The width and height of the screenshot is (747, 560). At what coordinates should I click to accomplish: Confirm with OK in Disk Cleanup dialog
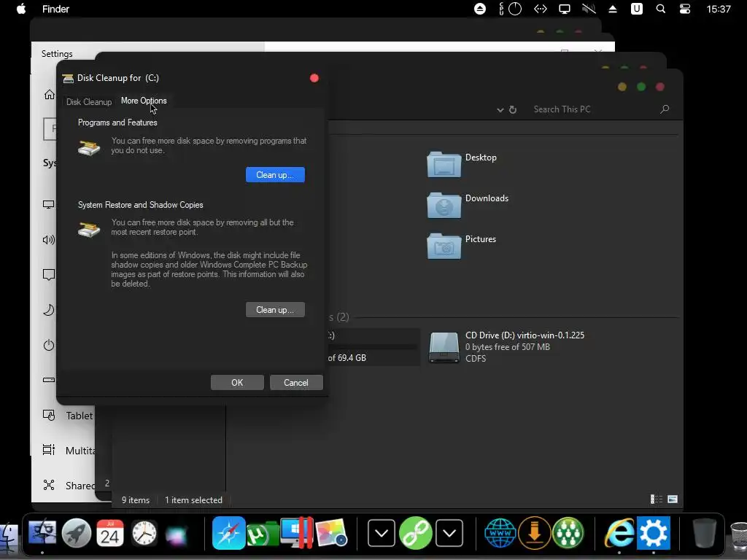[x=237, y=382]
